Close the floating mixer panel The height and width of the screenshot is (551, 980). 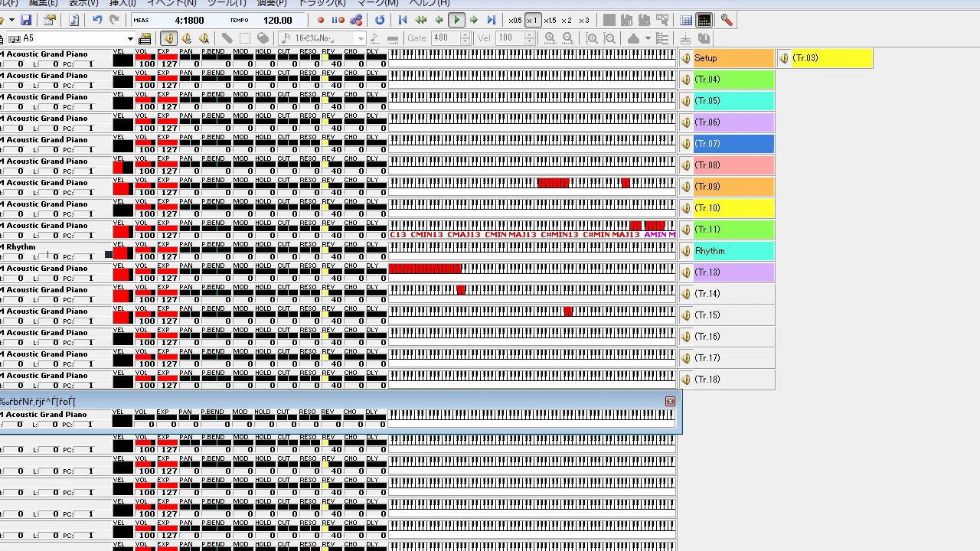[x=670, y=401]
